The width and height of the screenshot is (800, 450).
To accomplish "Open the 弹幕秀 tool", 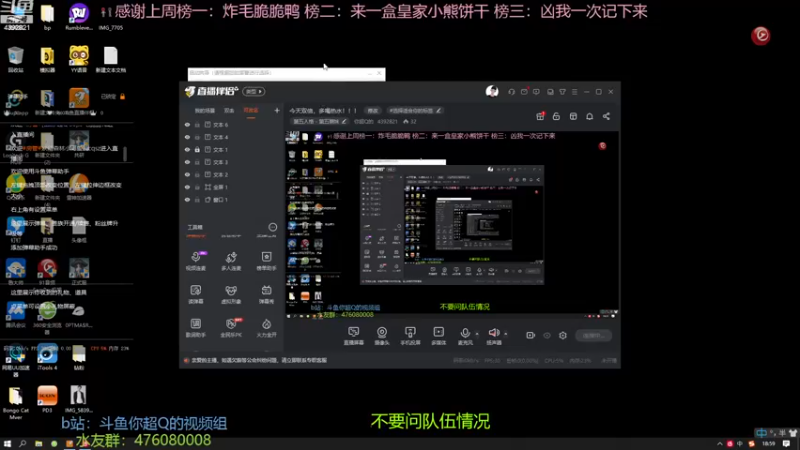I will coord(266,294).
